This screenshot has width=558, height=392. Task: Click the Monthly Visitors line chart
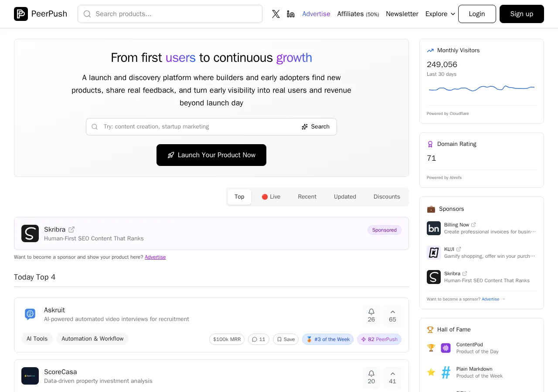tap(482, 88)
